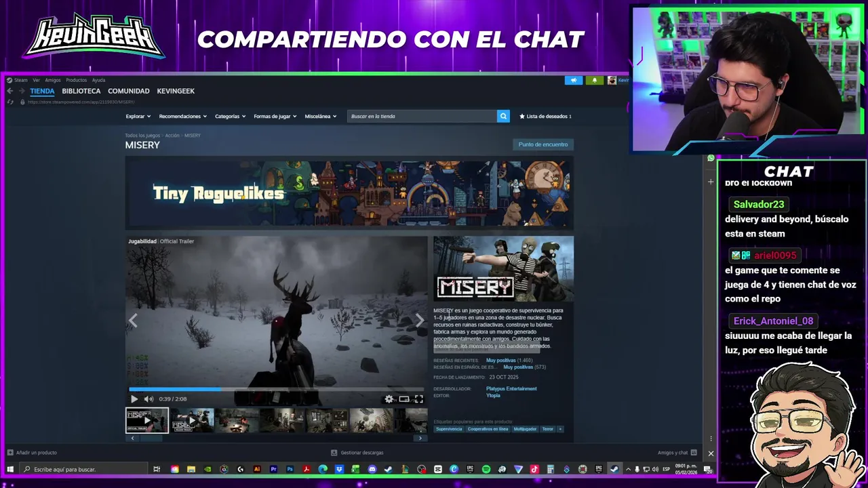Expand the Categorías dropdown

[231, 117]
